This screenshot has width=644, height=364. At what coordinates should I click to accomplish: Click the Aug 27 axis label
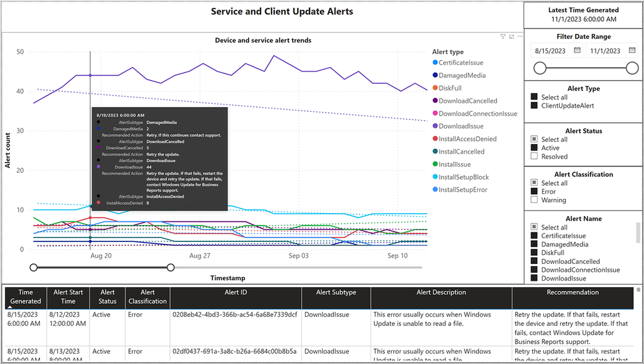point(200,256)
